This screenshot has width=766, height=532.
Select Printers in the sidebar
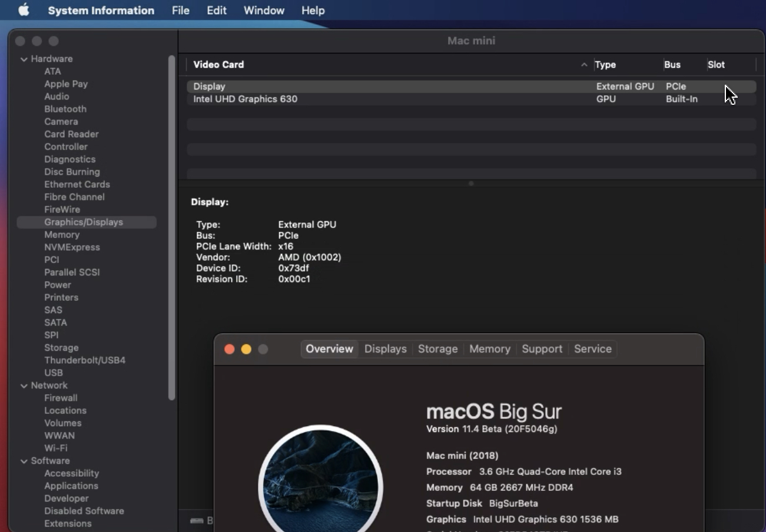click(61, 297)
